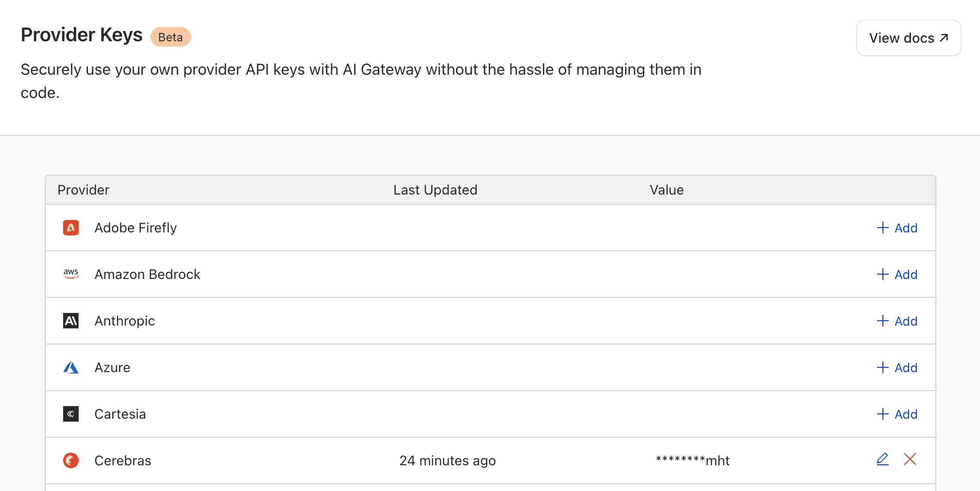
Task: Select the Cerebras masked key value
Action: (x=693, y=460)
